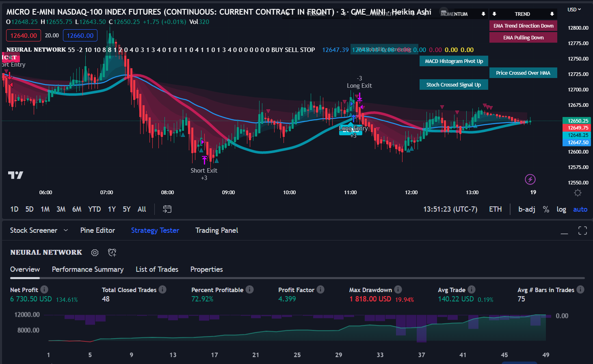Click the TradingView logo watermark on the chart

15,175
